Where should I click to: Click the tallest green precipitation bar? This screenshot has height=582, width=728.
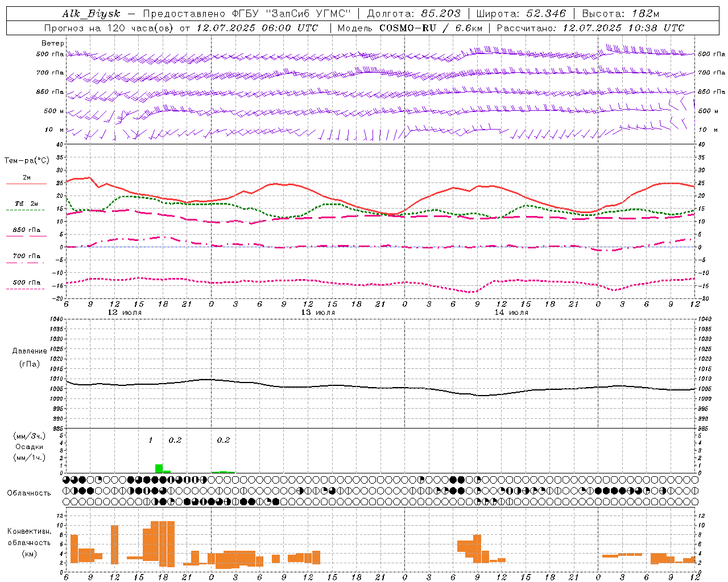point(159,469)
